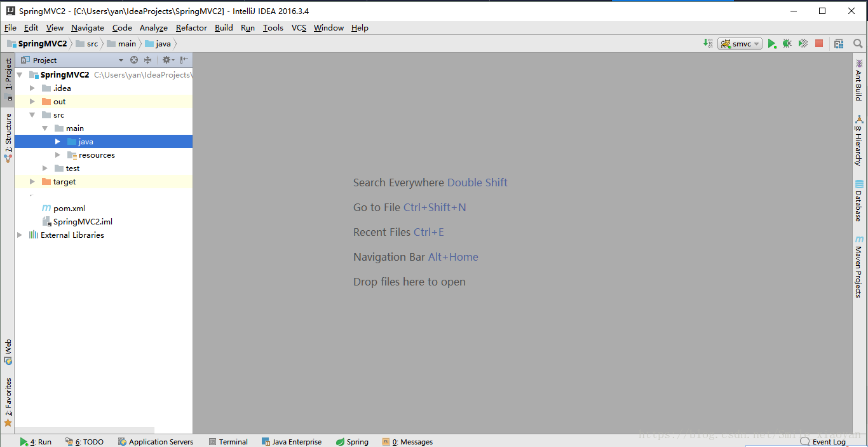Open the File menu
The width and height of the screenshot is (868, 447).
10,27
